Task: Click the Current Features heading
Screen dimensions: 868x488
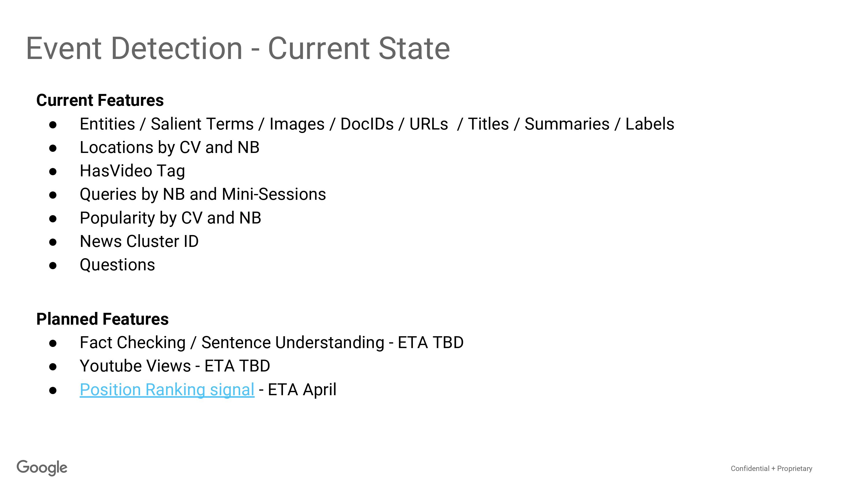Action: (x=100, y=100)
